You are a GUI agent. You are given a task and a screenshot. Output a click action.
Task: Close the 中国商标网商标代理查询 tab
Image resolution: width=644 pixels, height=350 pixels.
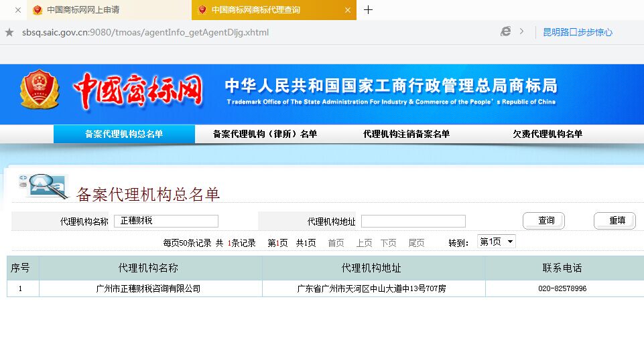[x=347, y=10]
